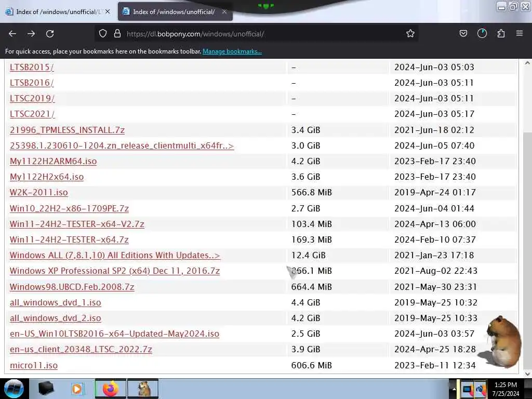Click the 606.6 MiB size value
Image resolution: width=532 pixels, height=399 pixels.
(312, 365)
